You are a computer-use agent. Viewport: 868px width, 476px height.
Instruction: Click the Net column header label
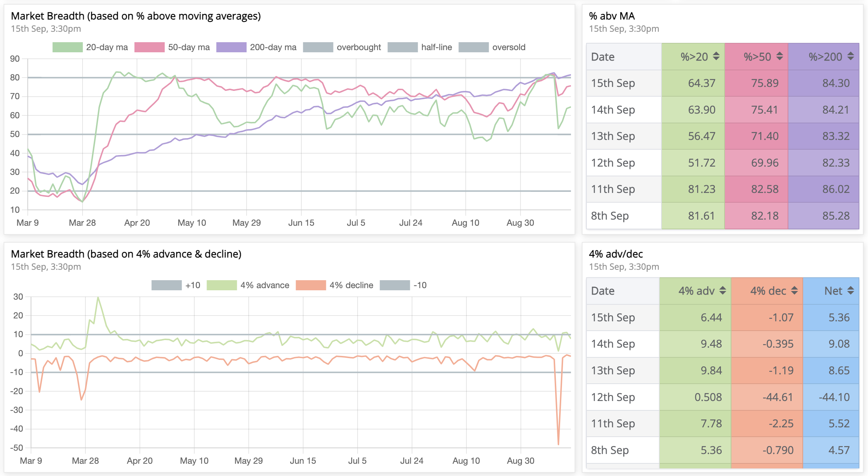click(833, 291)
